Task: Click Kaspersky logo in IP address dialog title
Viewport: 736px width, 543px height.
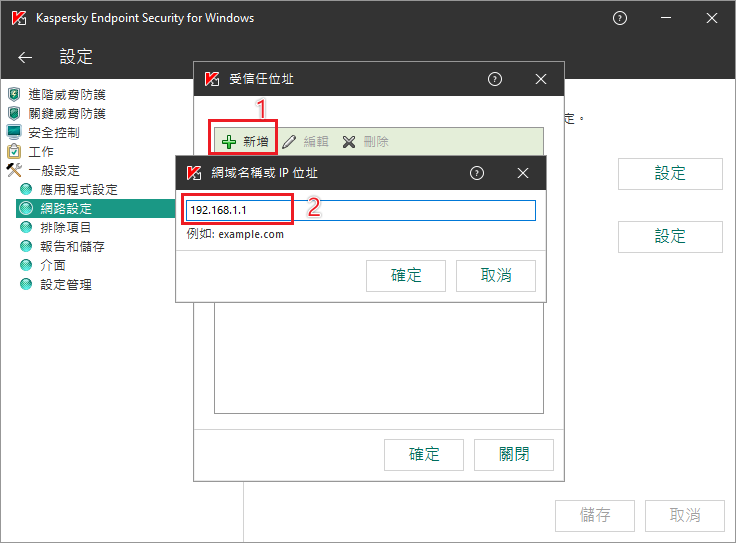Action: (194, 173)
